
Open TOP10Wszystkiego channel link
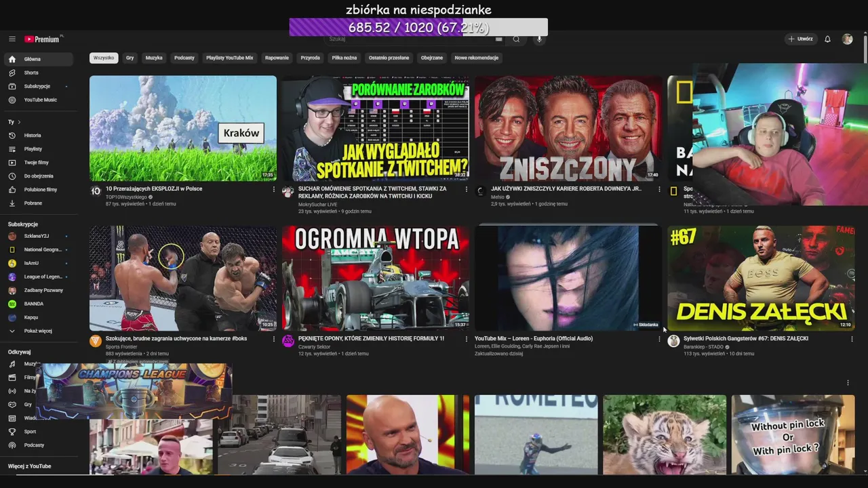point(126,197)
